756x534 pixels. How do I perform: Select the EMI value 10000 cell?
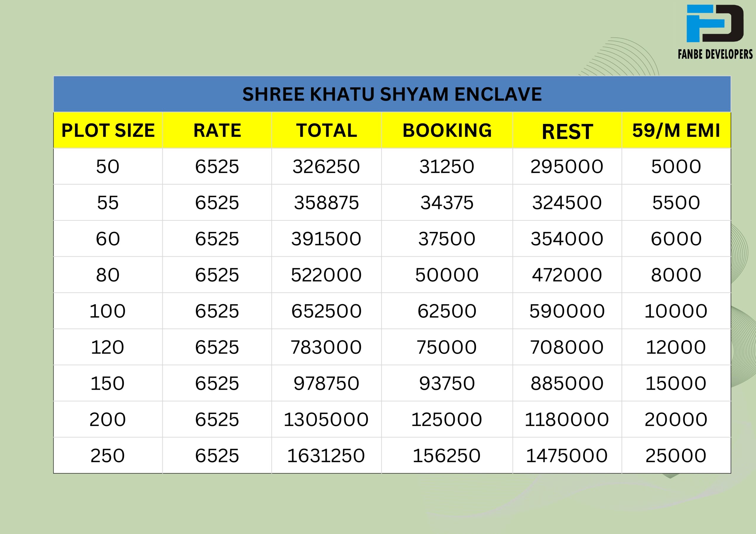pos(676,311)
